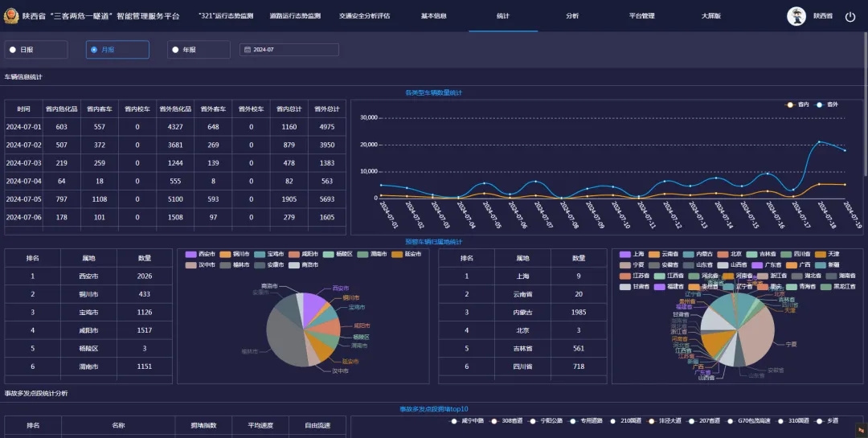Click the purple 西安市 legend swatch
Image resolution: width=868 pixels, height=438 pixels.
191,254
